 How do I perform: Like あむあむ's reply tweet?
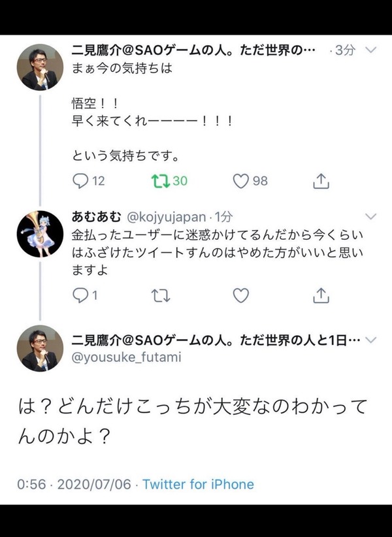coord(241,295)
